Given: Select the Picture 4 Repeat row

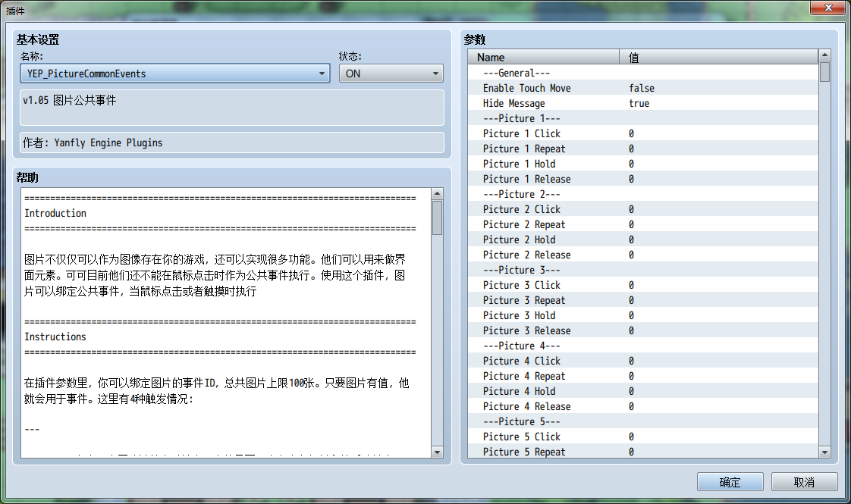Looking at the screenshot, I should pos(643,377).
